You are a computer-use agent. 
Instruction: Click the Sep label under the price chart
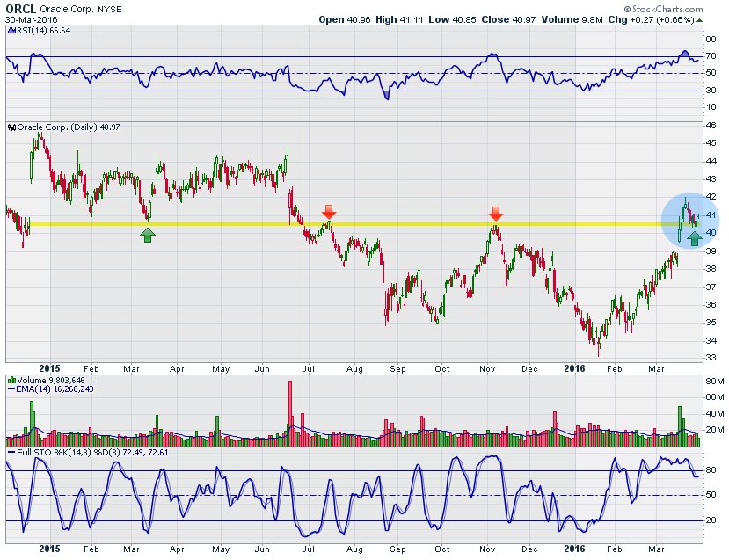397,369
